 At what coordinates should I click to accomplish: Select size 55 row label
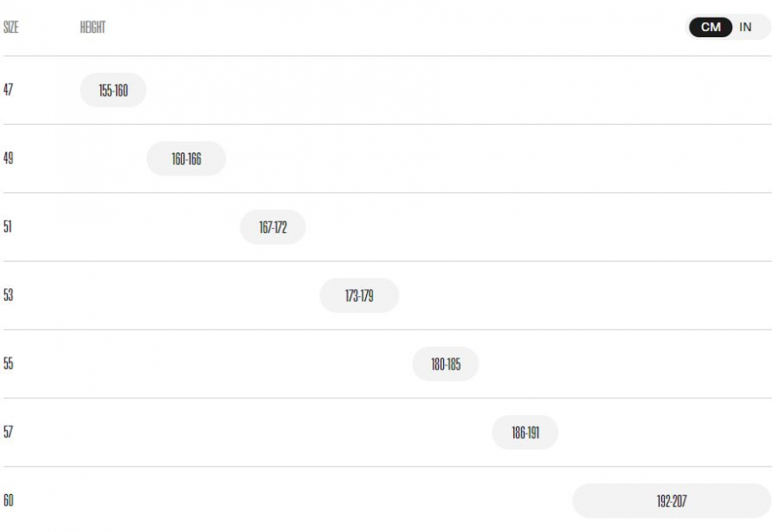pyautogui.click(x=8, y=364)
